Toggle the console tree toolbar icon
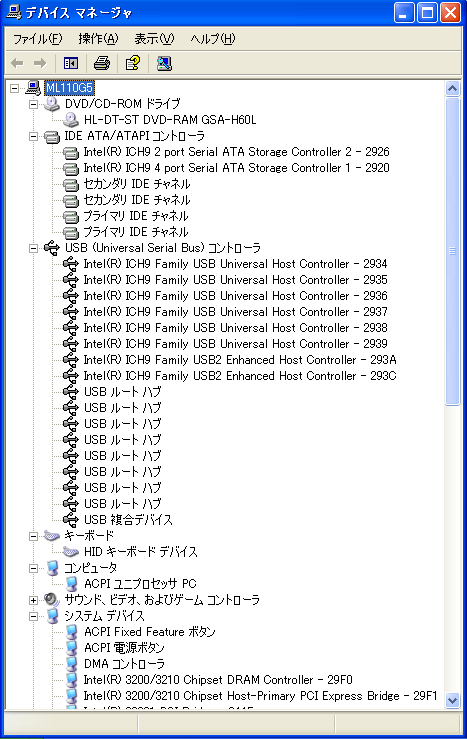Viewport: 467px width, 739px height. coord(71,63)
